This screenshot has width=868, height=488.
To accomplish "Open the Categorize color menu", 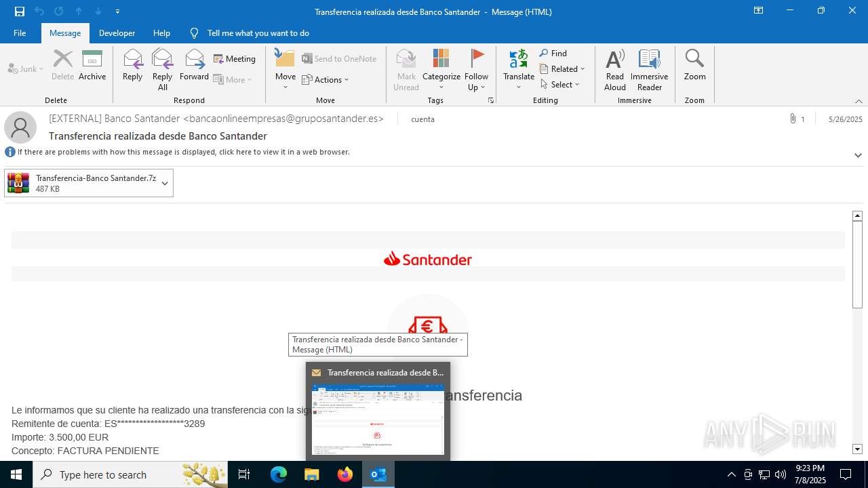I will pos(441,70).
